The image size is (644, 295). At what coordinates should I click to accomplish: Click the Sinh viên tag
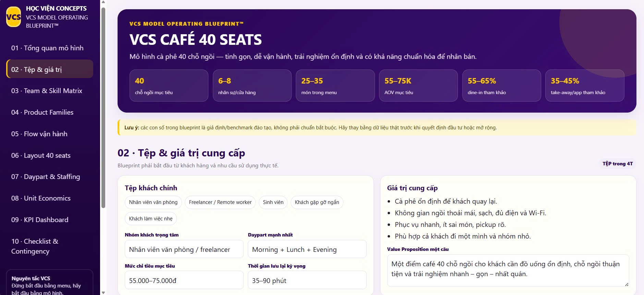[273, 202]
